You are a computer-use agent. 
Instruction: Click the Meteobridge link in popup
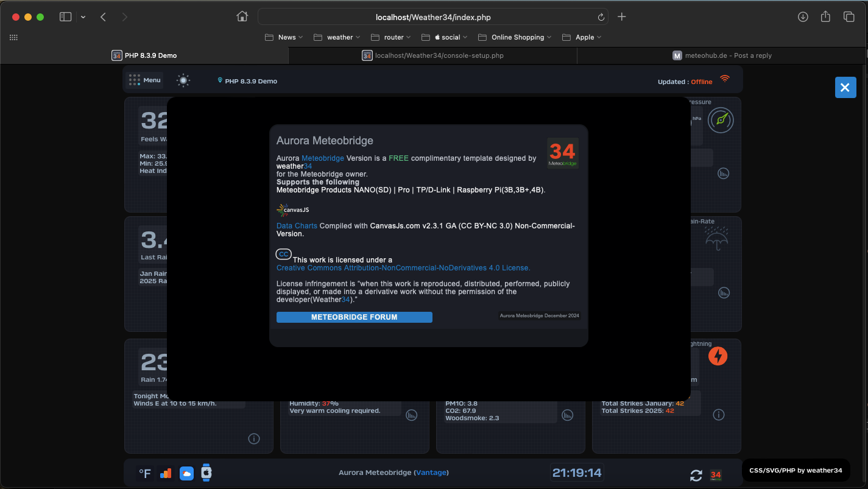point(323,158)
